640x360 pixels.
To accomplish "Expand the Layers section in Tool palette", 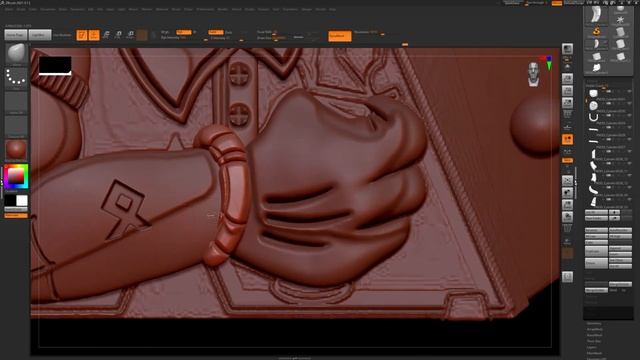I will (591, 347).
